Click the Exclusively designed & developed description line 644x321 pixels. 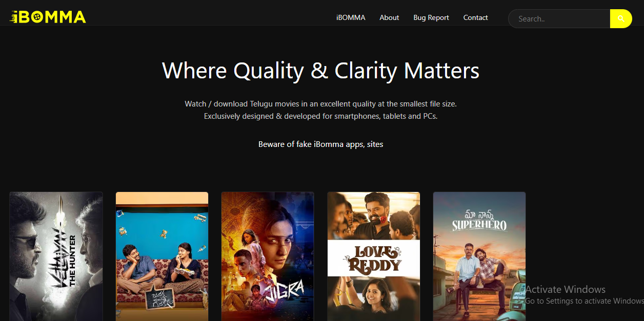pos(321,116)
